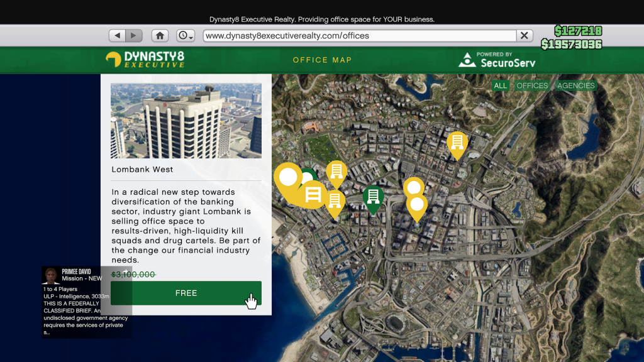Click the Dynasty8 Executive logo
Screen dimensions: 644x362
coord(145,60)
